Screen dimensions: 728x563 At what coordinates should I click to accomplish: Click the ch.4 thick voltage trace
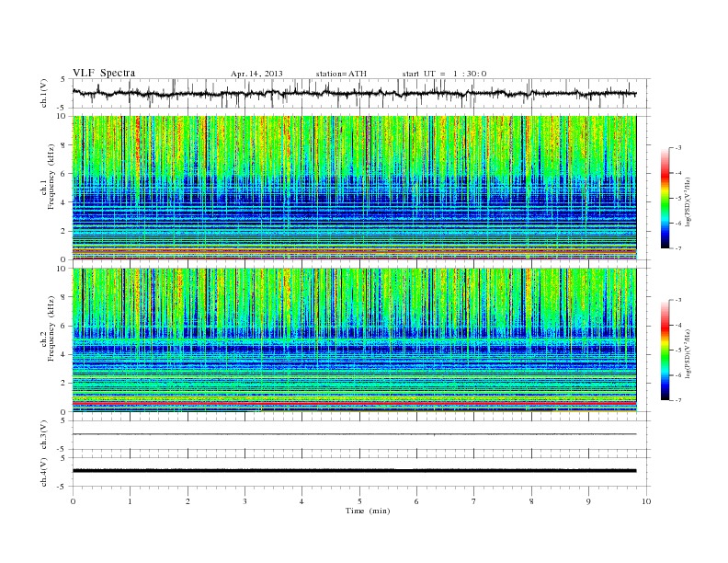tap(354, 471)
